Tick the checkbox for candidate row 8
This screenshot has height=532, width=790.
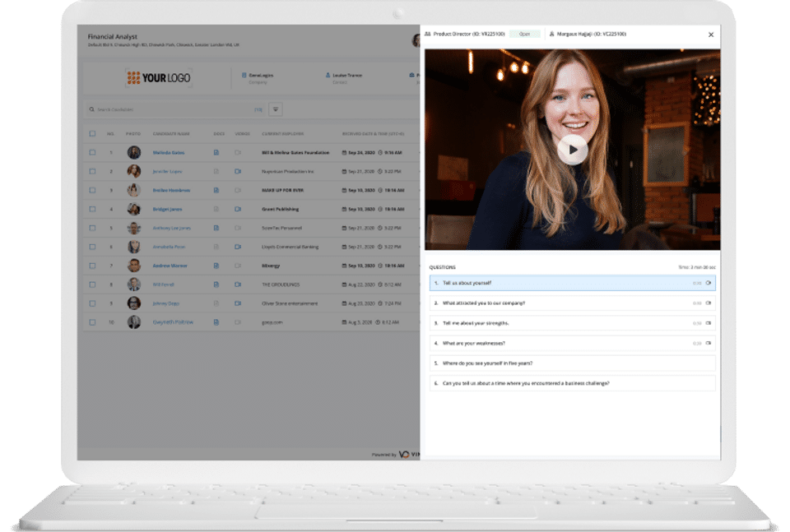tap(92, 285)
